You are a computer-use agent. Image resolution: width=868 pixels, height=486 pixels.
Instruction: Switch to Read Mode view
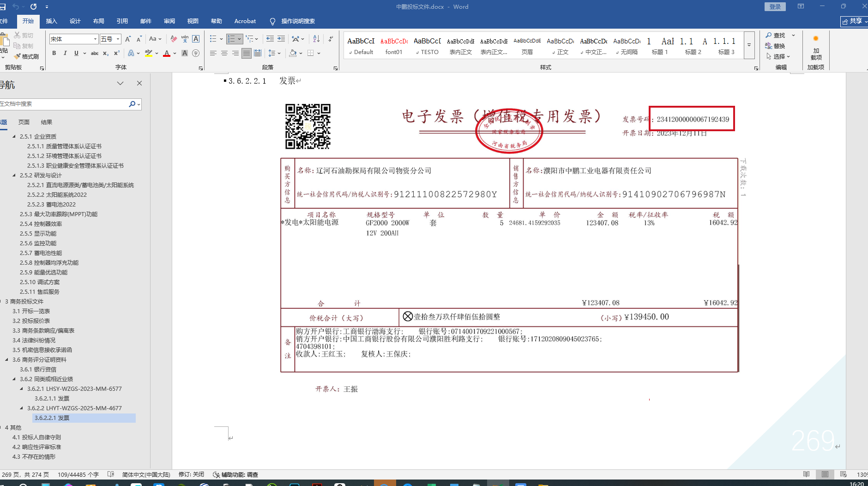pyautogui.click(x=807, y=474)
